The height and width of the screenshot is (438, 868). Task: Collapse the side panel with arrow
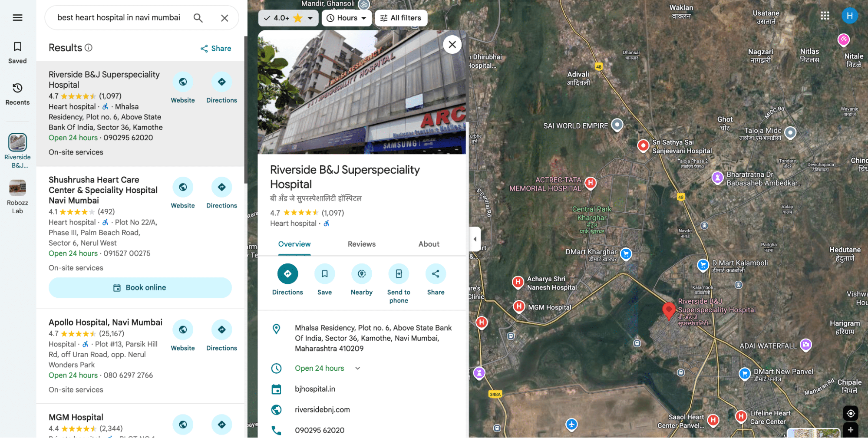[x=475, y=239]
